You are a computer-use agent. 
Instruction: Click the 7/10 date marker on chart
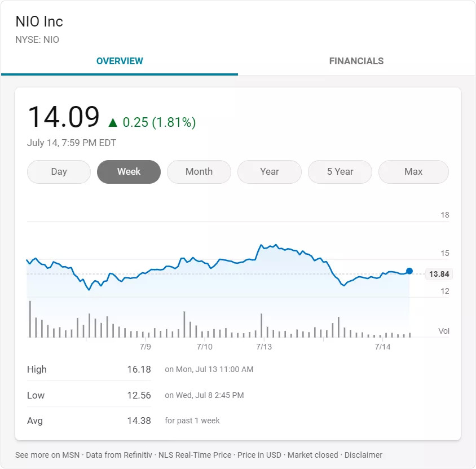click(x=204, y=347)
